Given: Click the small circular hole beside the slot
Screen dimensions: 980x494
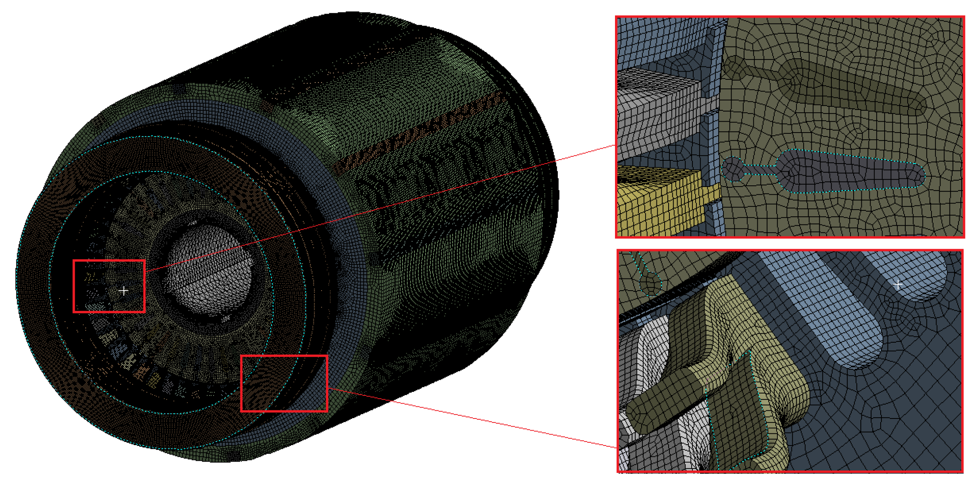Looking at the screenshot, I should pyautogui.click(x=733, y=169).
